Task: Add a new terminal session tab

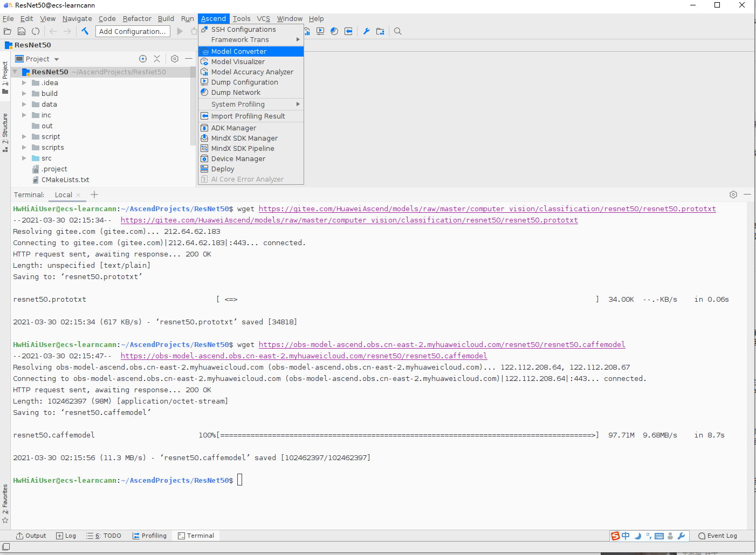Action: [x=94, y=195]
